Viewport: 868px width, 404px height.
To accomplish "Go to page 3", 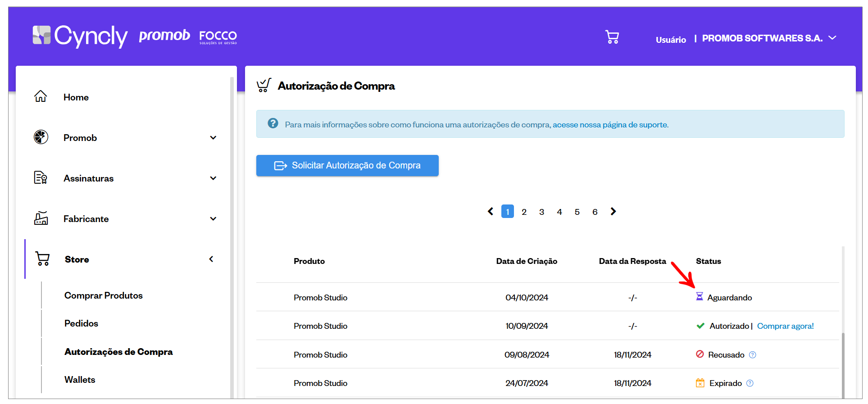I will pos(542,212).
